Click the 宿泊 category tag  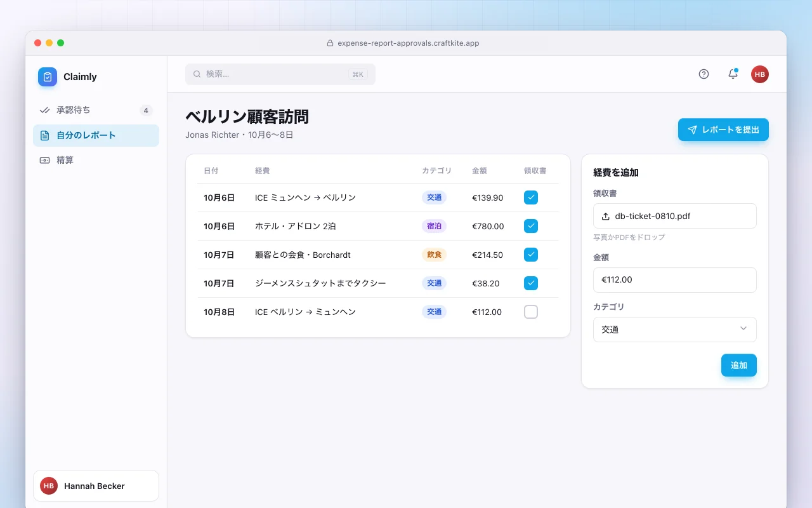(x=434, y=226)
